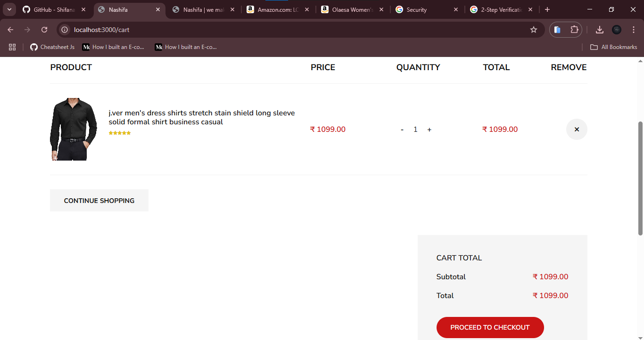Open the Chrome extensions puzzle icon
The width and height of the screenshot is (644, 340).
tap(574, 30)
